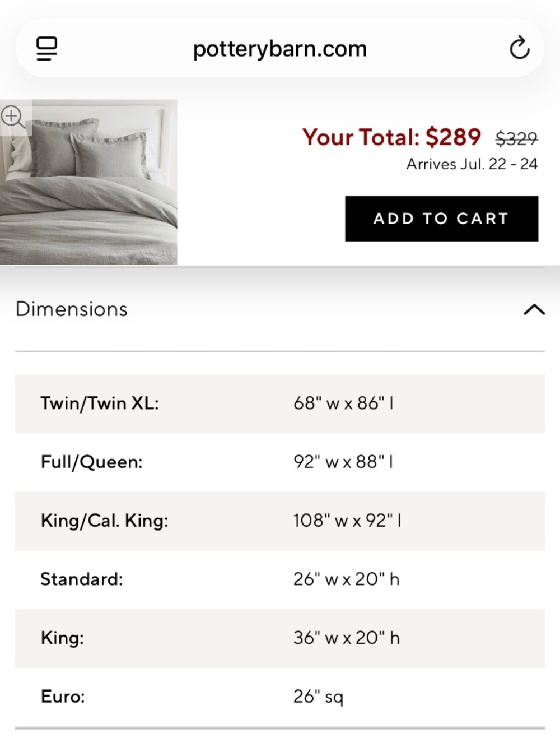The width and height of the screenshot is (560, 747).
Task: Click the 108" w x 92" l measurement
Action: pos(347,521)
